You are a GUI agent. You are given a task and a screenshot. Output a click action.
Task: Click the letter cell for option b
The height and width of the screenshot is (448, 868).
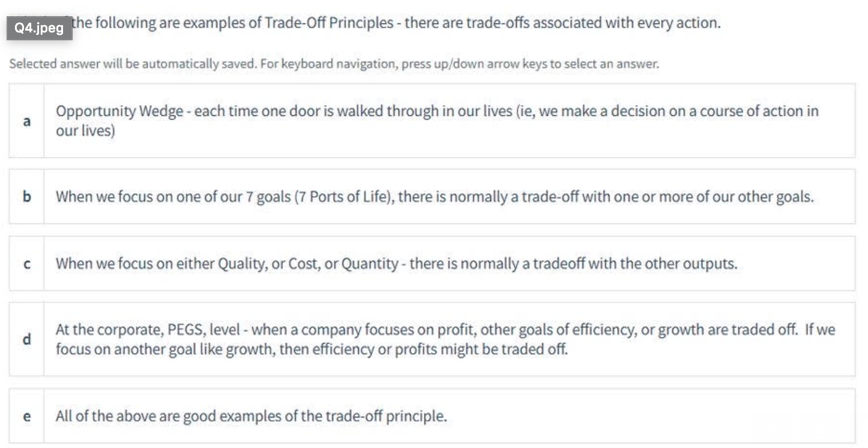click(x=26, y=197)
